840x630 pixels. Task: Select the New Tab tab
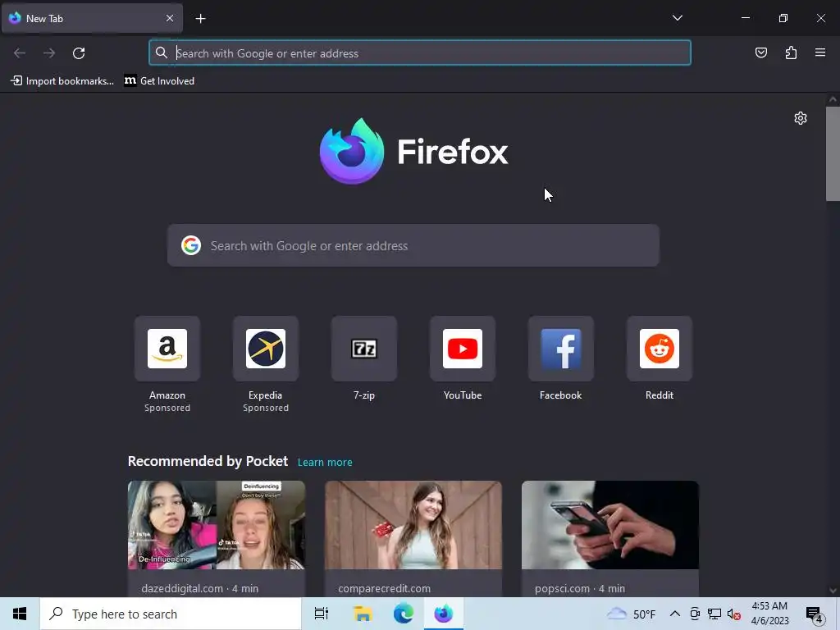[92, 18]
